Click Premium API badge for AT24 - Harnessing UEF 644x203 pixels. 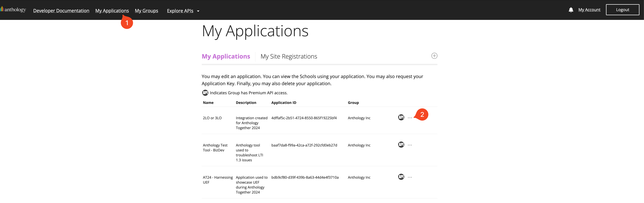coord(401,177)
